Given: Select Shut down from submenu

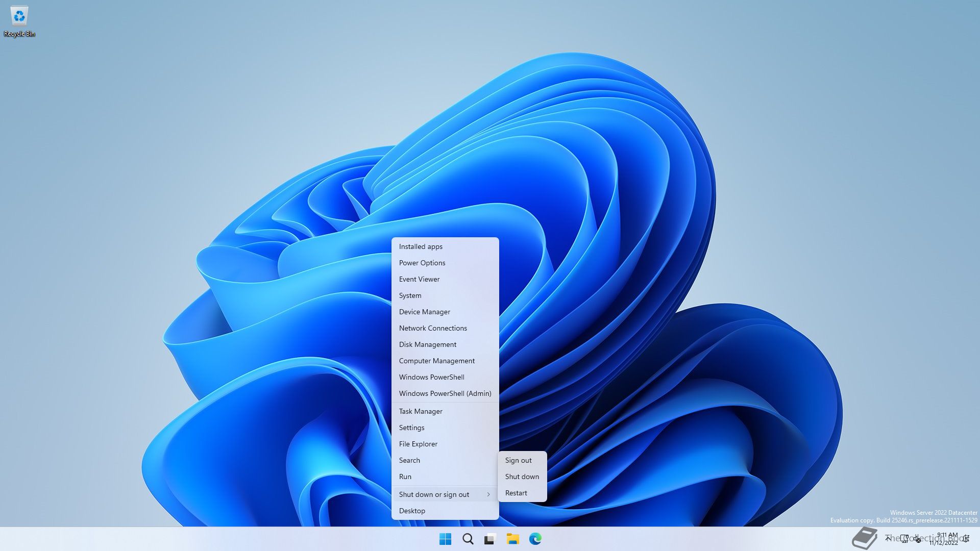Looking at the screenshot, I should 522,475.
